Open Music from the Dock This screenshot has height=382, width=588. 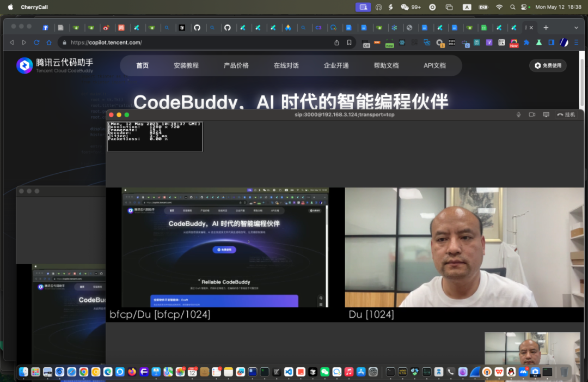pos(349,372)
